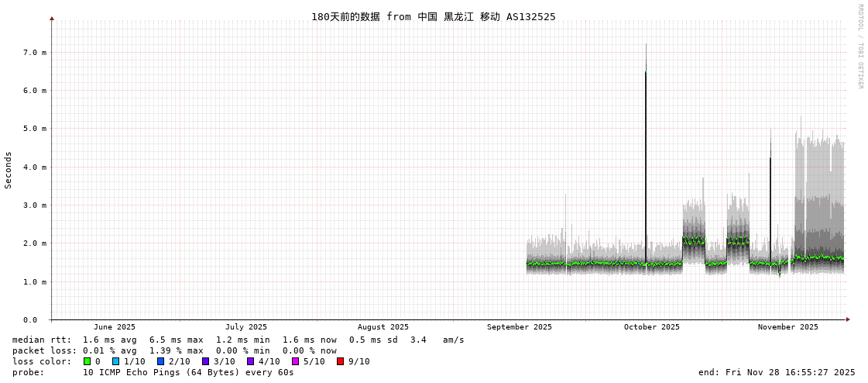Click the probe description line
This screenshot has width=868, height=383.
click(x=153, y=372)
